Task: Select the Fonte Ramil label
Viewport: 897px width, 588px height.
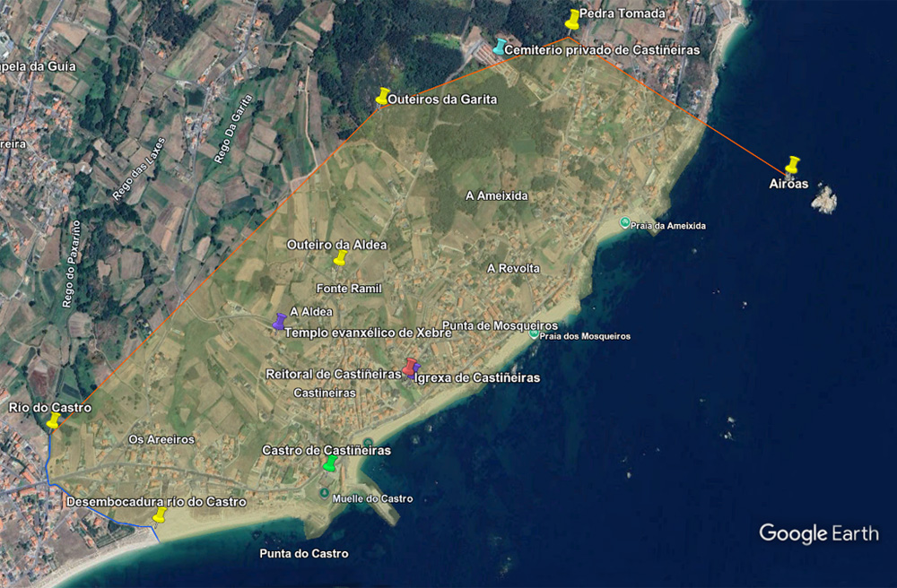Action: 349,289
